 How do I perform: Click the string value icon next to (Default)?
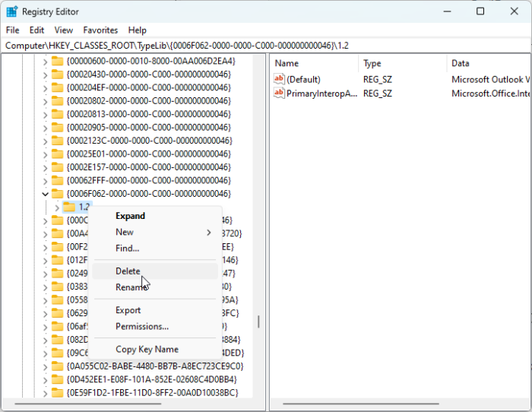click(x=279, y=79)
